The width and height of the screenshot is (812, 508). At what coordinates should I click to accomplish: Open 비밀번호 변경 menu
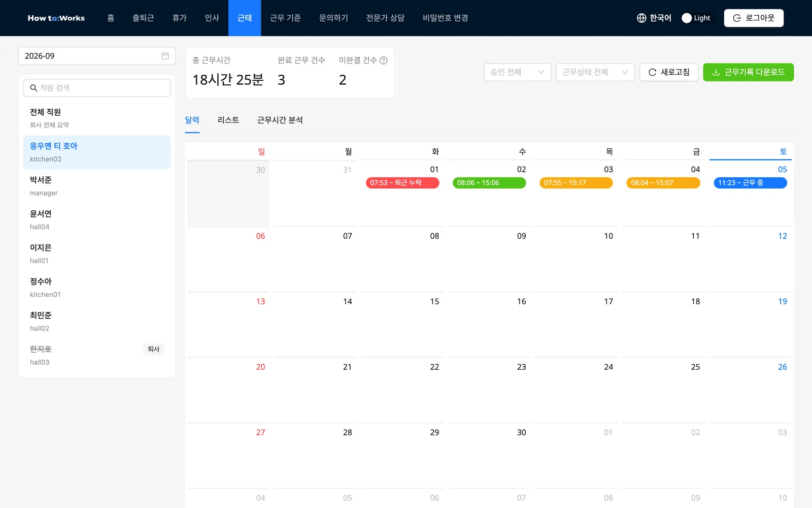[x=445, y=18]
